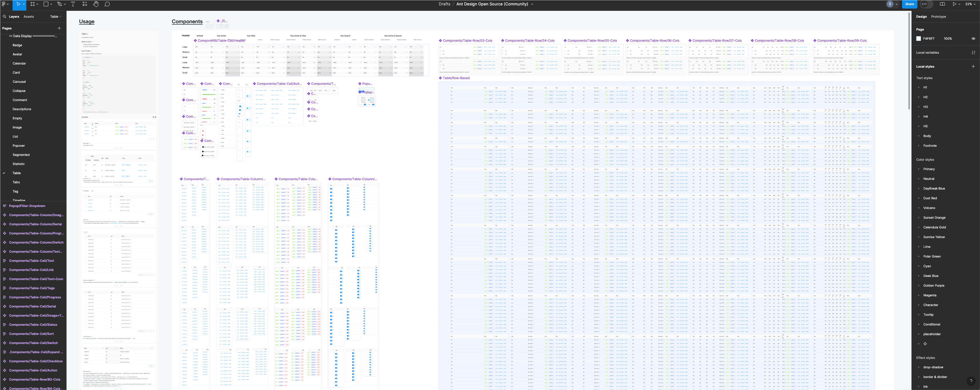Click the blue Share button
The image size is (980, 390).
coord(910,4)
